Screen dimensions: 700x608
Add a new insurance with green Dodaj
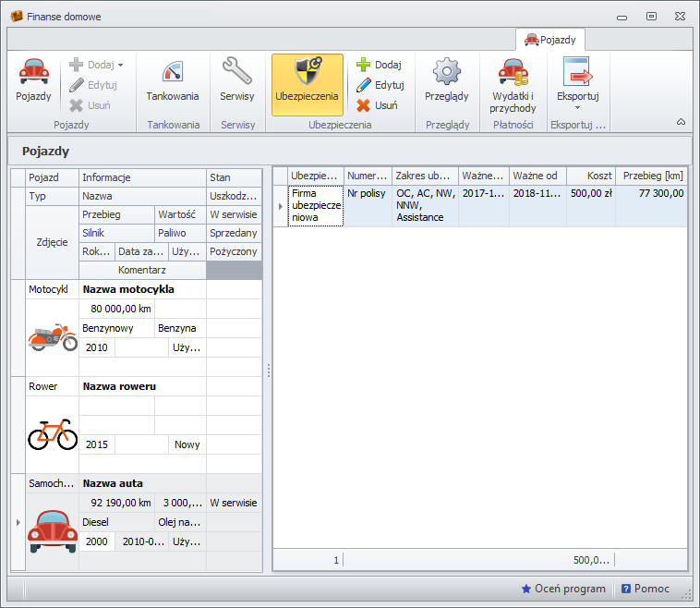tap(379, 65)
